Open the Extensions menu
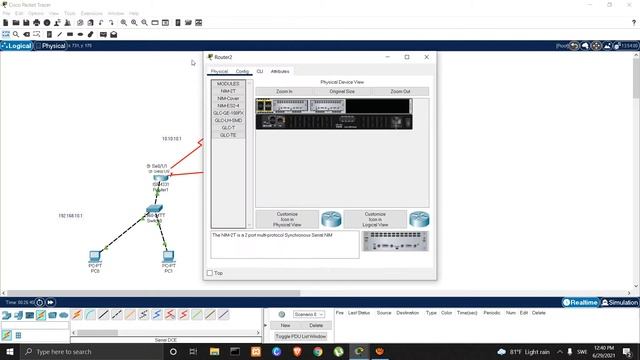 pyautogui.click(x=91, y=13)
